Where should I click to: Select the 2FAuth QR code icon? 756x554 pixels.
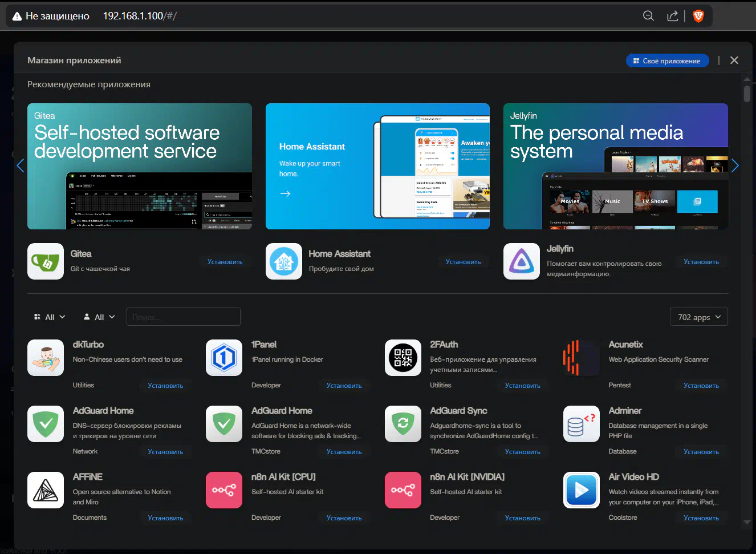click(403, 358)
